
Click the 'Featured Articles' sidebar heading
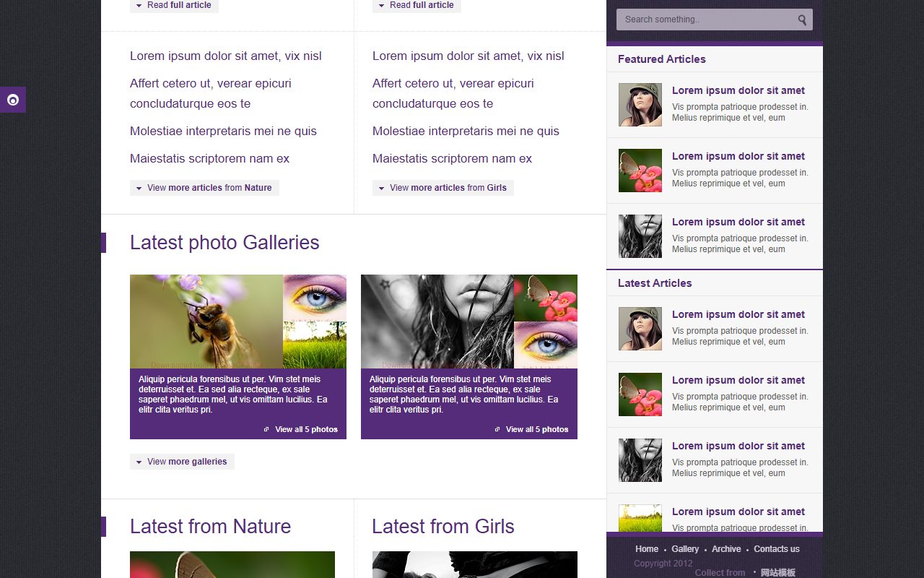pyautogui.click(x=662, y=59)
